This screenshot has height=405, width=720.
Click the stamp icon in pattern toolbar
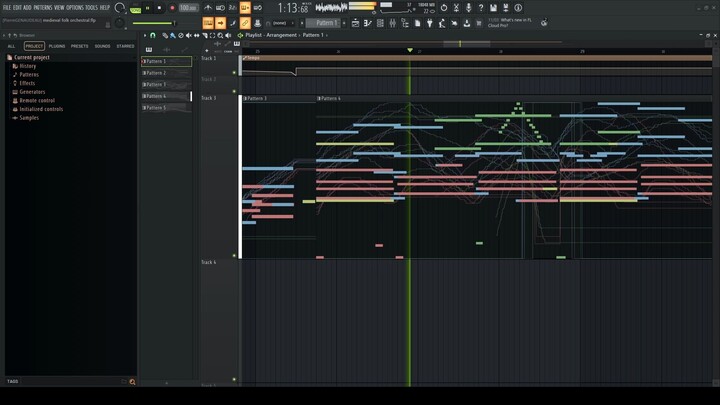point(258,23)
